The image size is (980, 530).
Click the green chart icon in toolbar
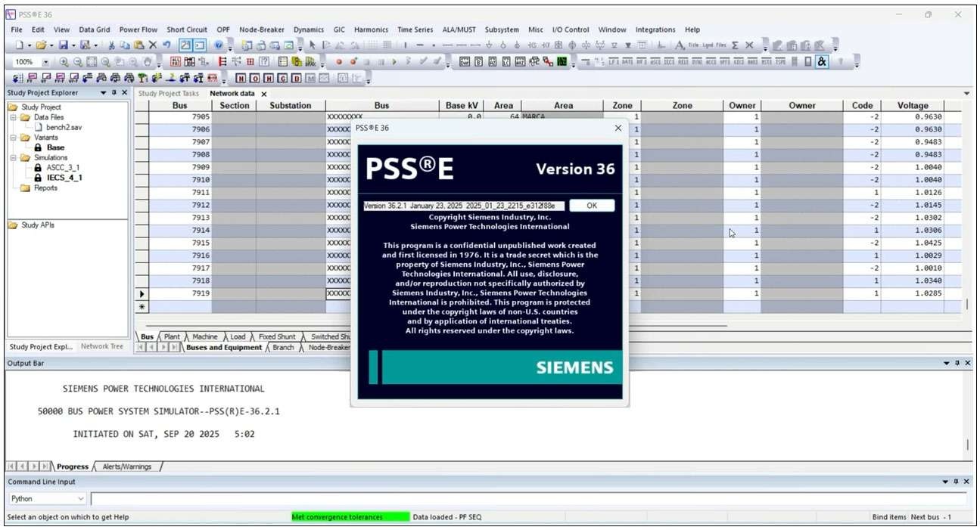pyautogui.click(x=562, y=62)
